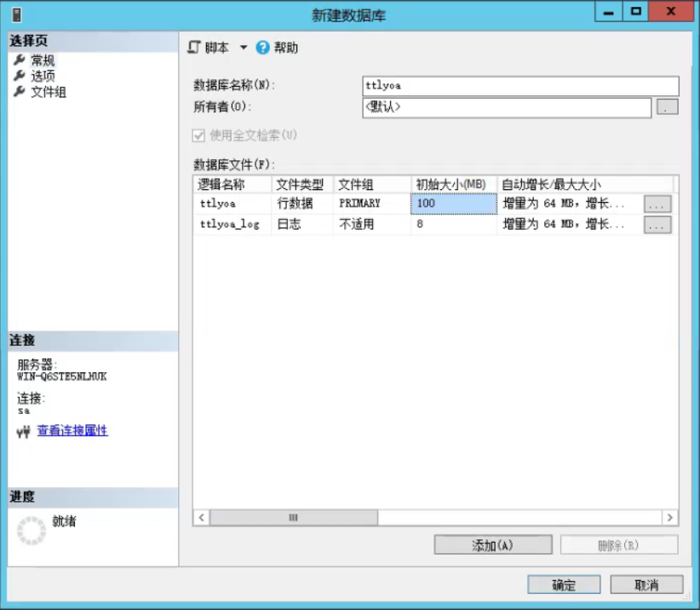The width and height of the screenshot is (700, 610).
Task: Click the connection properties icon beside the link
Action: (24, 431)
